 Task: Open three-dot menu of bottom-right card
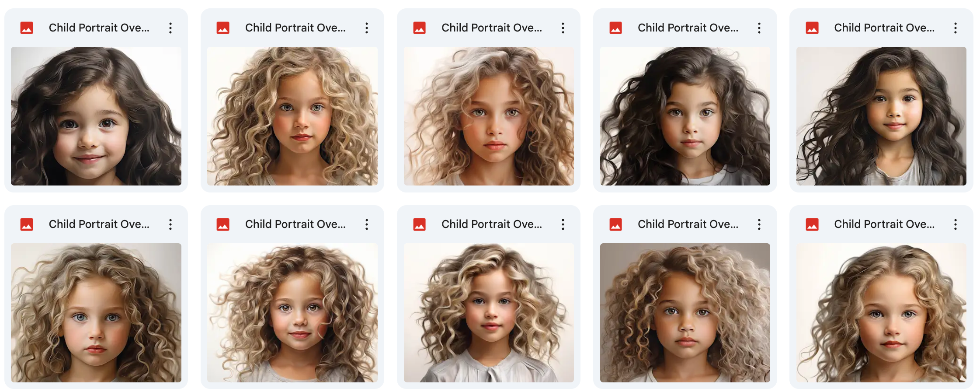click(956, 224)
